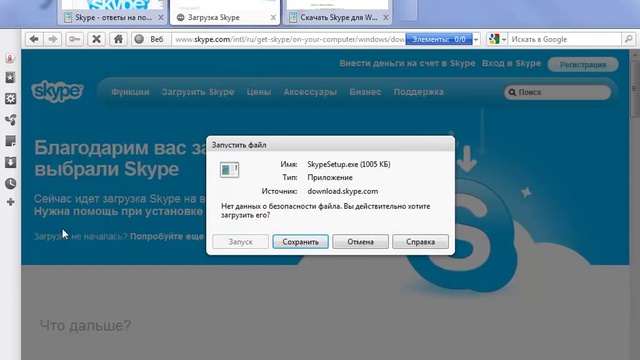Open the bookmarks star panel in sidebar
Screen dimensions: 640x360
point(11,78)
